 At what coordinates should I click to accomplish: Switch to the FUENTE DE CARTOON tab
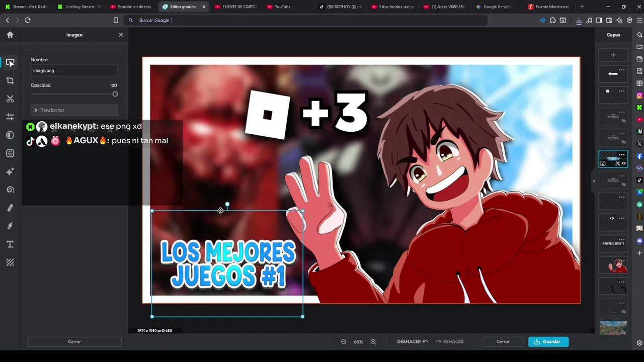235,7
